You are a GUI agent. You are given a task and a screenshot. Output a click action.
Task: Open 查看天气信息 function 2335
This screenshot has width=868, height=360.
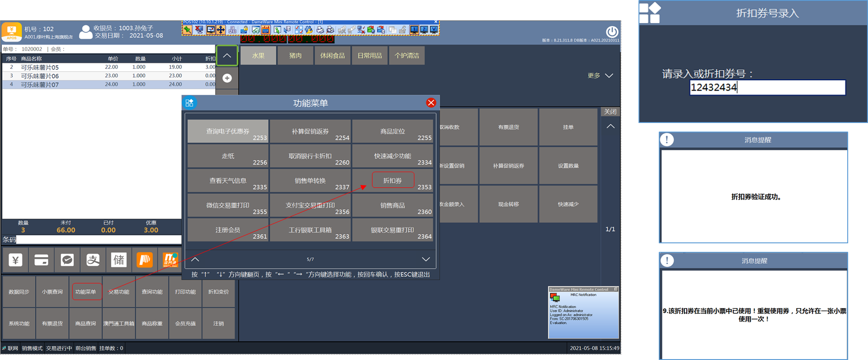(228, 180)
